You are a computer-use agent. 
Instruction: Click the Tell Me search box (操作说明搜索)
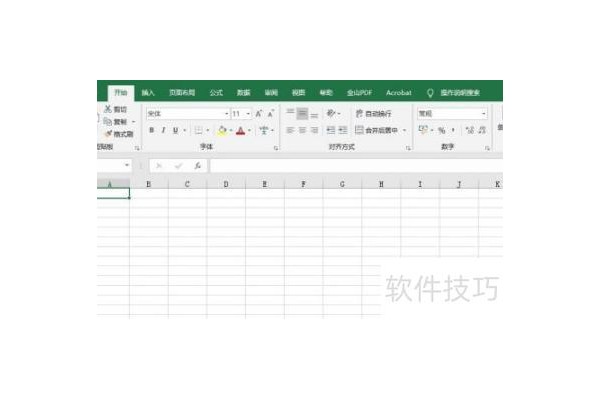(x=460, y=93)
